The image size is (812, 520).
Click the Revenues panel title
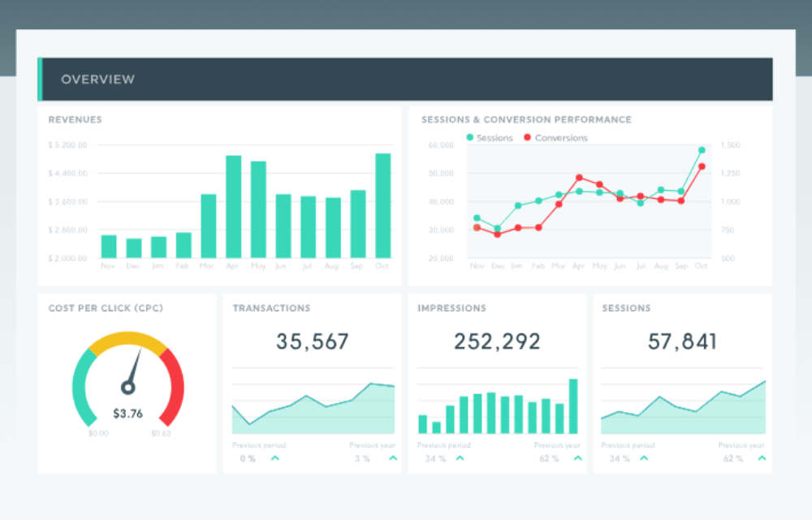pos(76,119)
